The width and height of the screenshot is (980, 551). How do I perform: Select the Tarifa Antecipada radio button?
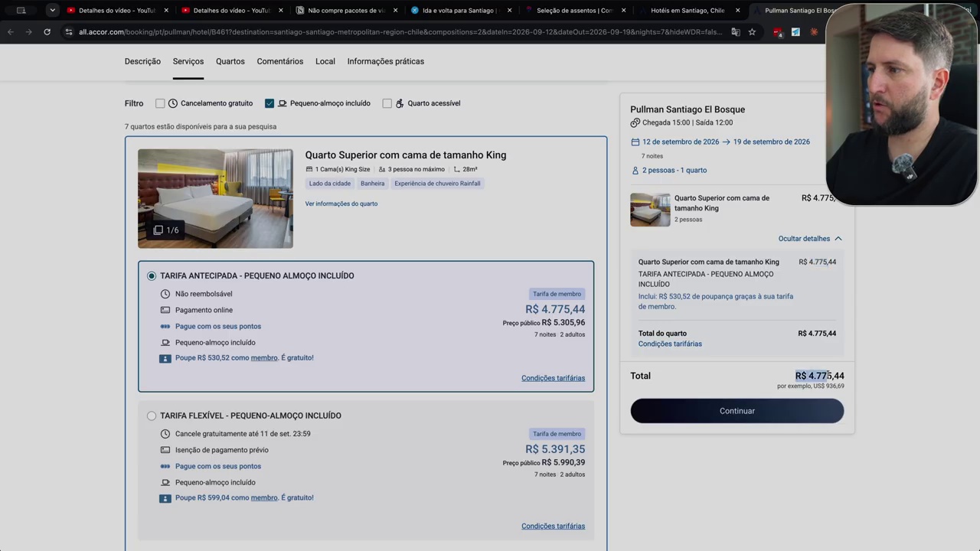pyautogui.click(x=152, y=275)
